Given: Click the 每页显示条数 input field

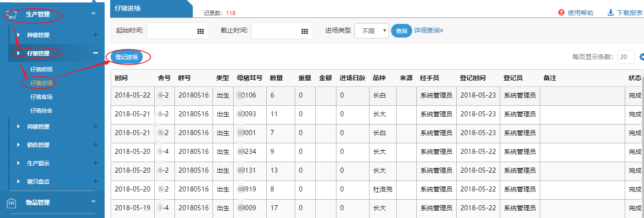Looking at the screenshot, I should [626, 57].
